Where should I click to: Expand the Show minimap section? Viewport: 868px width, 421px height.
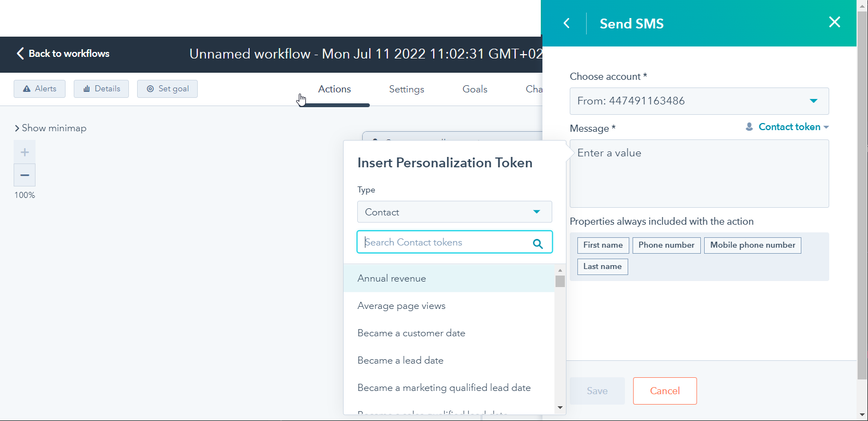(50, 128)
